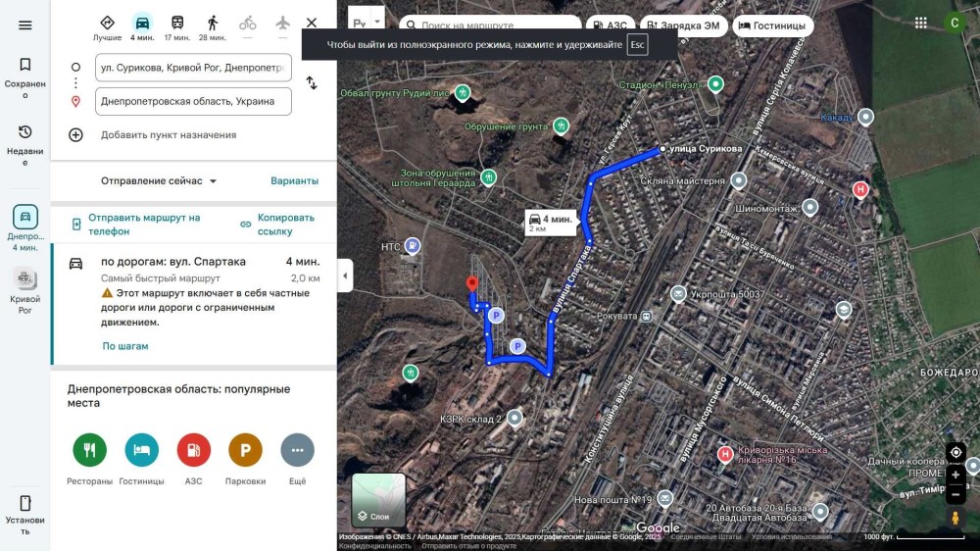Zoom in on the map

pyautogui.click(x=955, y=475)
